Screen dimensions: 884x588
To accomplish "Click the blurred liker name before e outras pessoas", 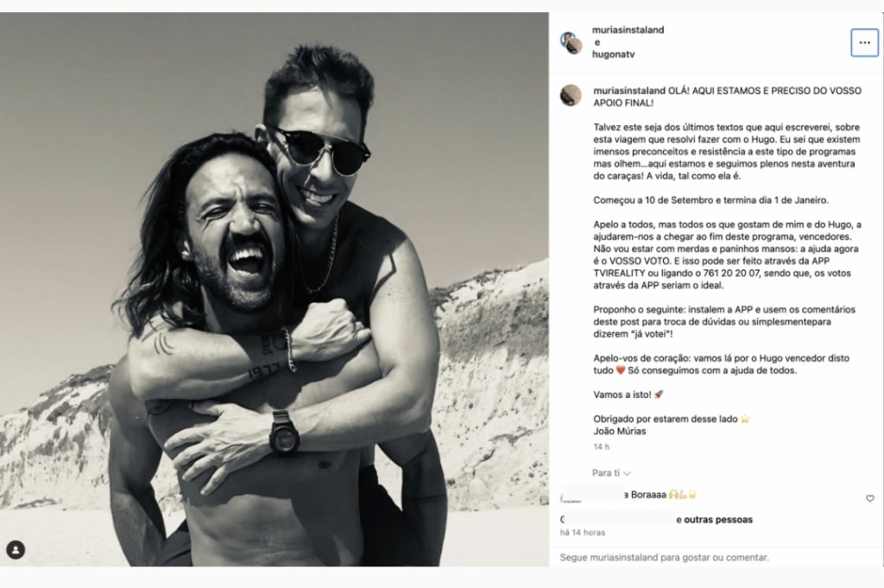I will (x=618, y=519).
